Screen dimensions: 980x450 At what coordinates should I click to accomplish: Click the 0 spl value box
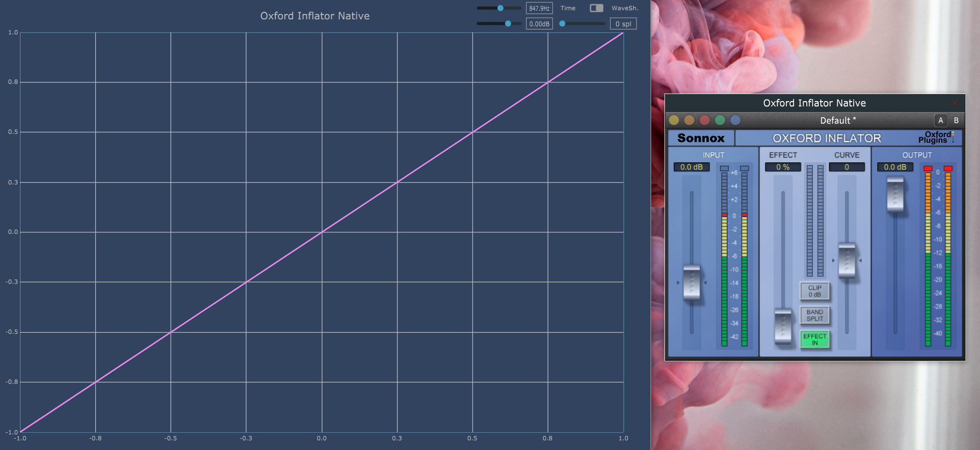coord(624,24)
